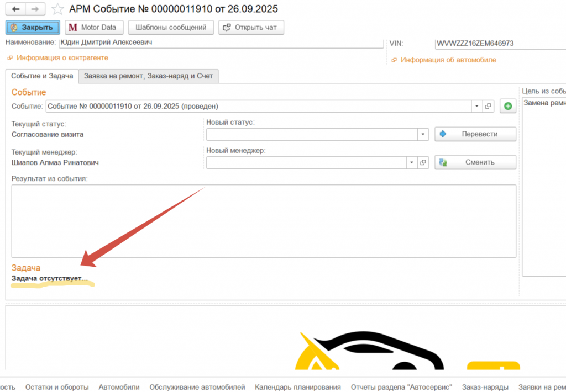
Task: Expand the Новый менеджер dropdown
Action: coord(412,162)
